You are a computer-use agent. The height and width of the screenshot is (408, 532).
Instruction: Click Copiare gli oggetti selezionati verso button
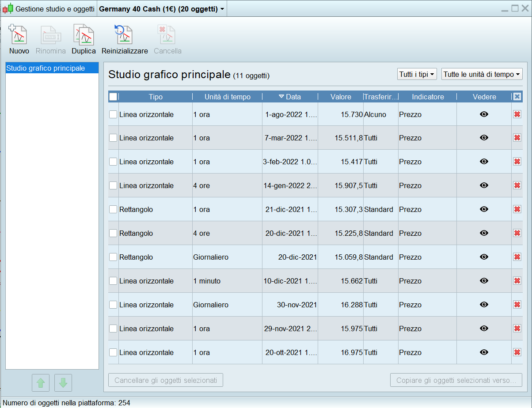pos(456,380)
